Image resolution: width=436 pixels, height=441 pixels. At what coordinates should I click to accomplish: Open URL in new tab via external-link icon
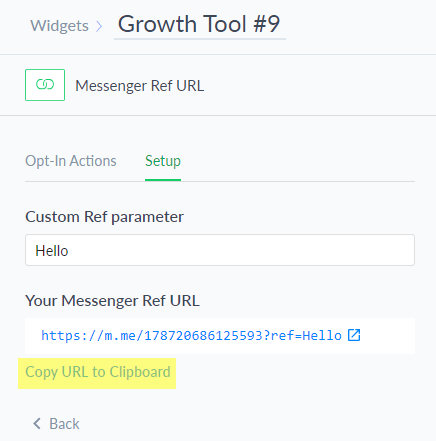[x=354, y=335]
